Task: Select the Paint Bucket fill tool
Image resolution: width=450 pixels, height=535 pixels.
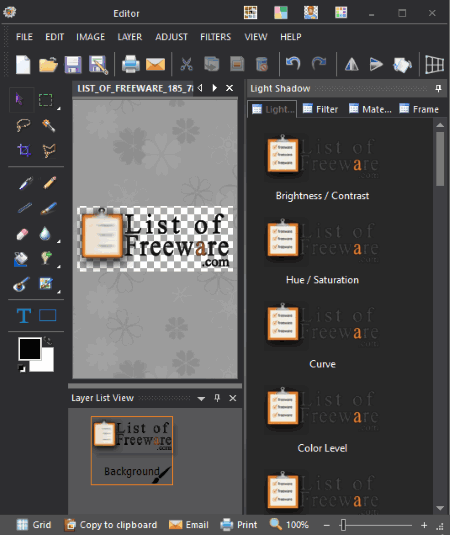Action: coord(20,259)
